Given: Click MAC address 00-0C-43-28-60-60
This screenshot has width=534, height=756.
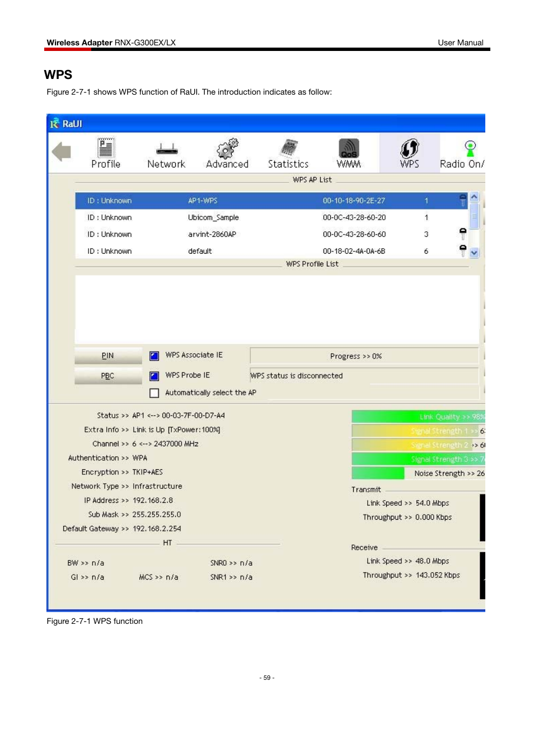Looking at the screenshot, I should (354, 234).
